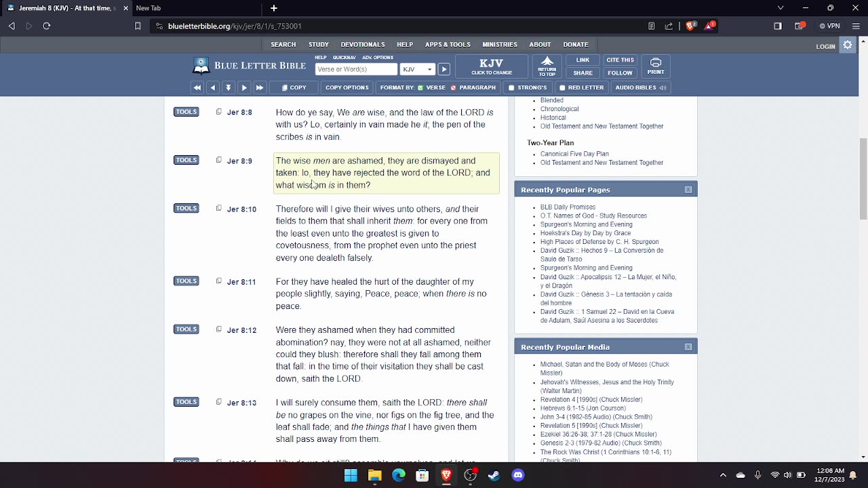Click the Blue Letter Bible logo
868x488 pixels.
click(249, 66)
